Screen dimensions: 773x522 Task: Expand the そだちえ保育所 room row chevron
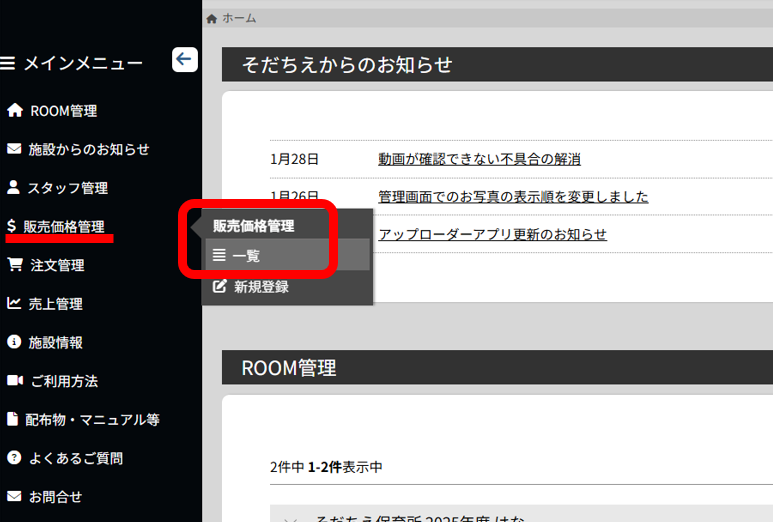coord(289,517)
